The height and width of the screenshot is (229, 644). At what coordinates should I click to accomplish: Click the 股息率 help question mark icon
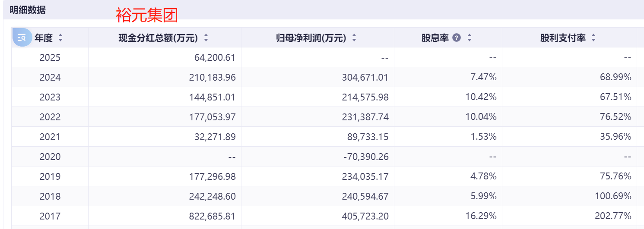point(457,38)
